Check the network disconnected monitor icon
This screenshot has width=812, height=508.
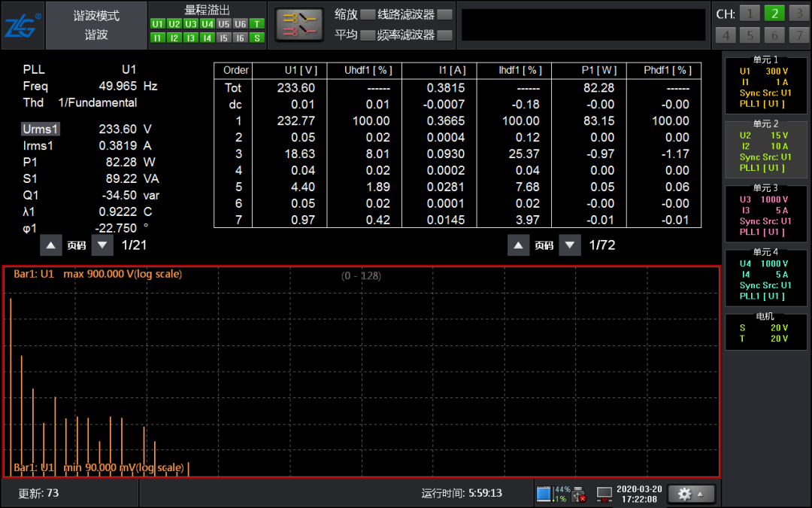(604, 494)
